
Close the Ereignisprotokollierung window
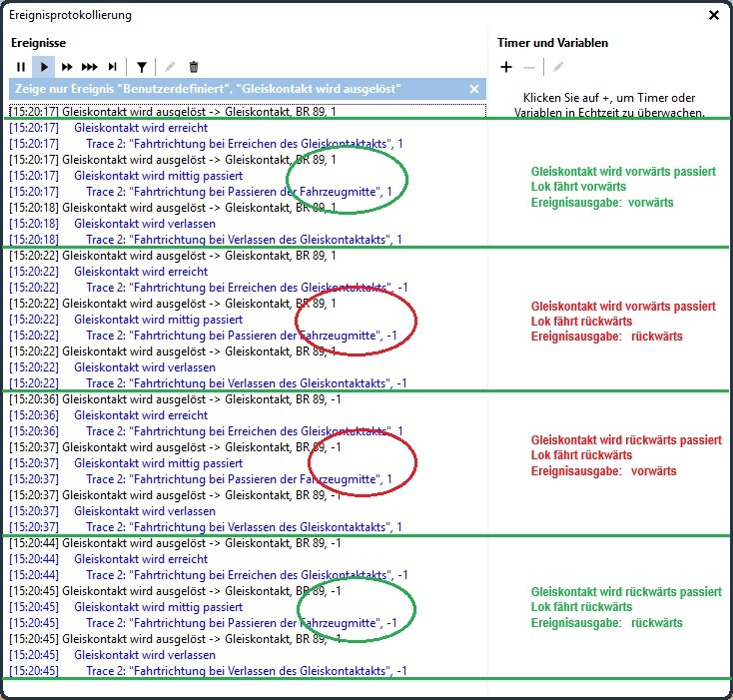pyautogui.click(x=714, y=15)
